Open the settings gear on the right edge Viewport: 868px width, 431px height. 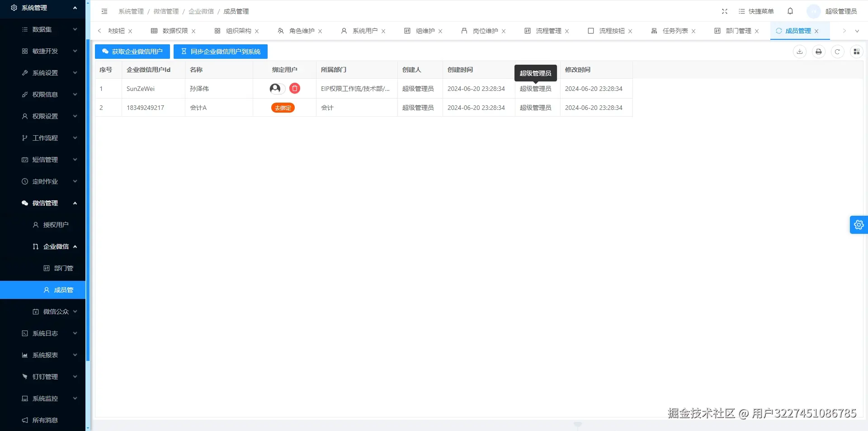[x=859, y=224]
